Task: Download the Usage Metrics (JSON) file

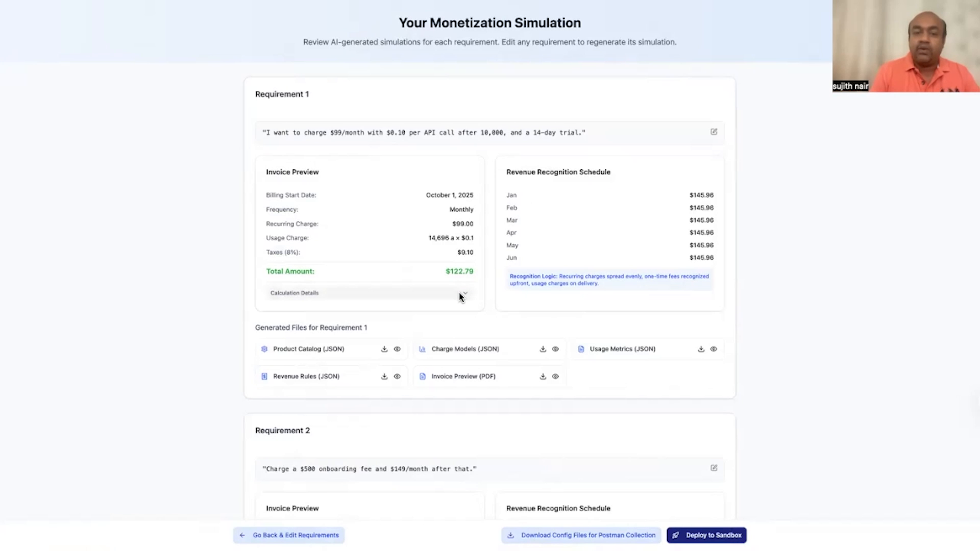Action: pos(701,348)
